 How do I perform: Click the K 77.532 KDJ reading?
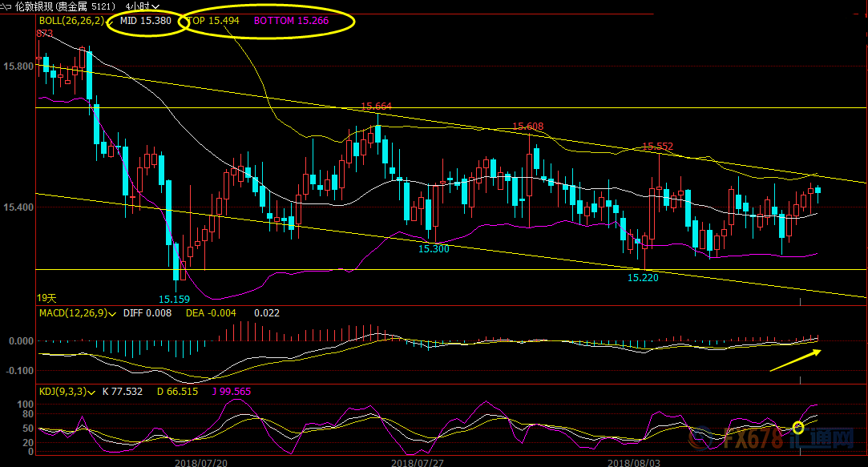point(123,392)
